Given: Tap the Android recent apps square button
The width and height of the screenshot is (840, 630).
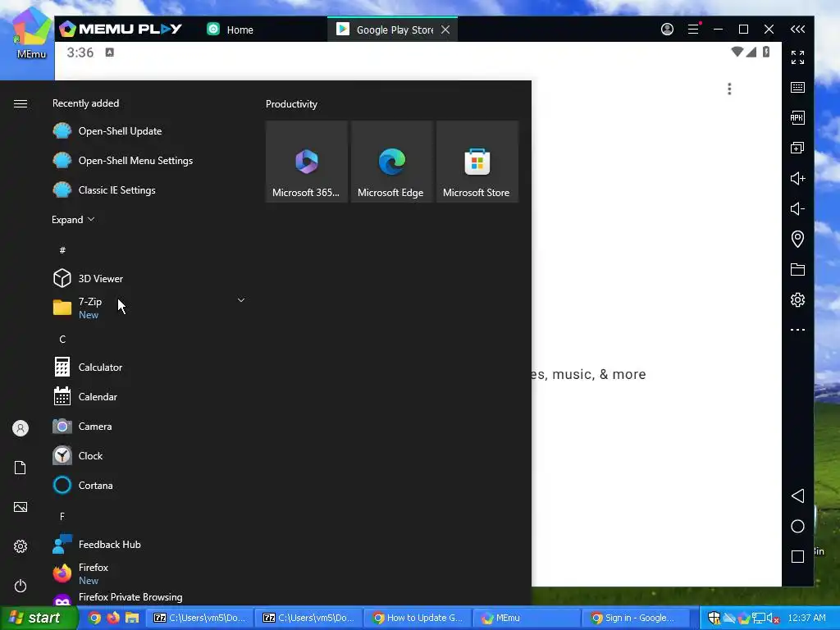Looking at the screenshot, I should [797, 557].
